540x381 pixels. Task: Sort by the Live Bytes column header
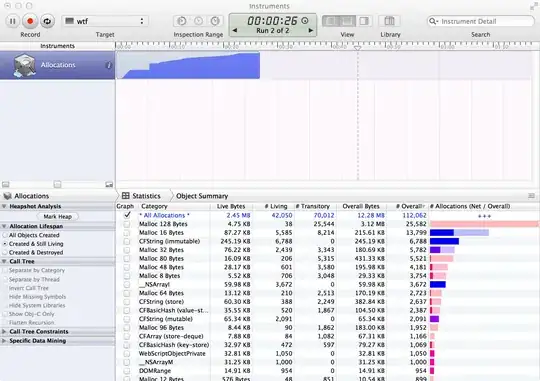click(x=231, y=206)
